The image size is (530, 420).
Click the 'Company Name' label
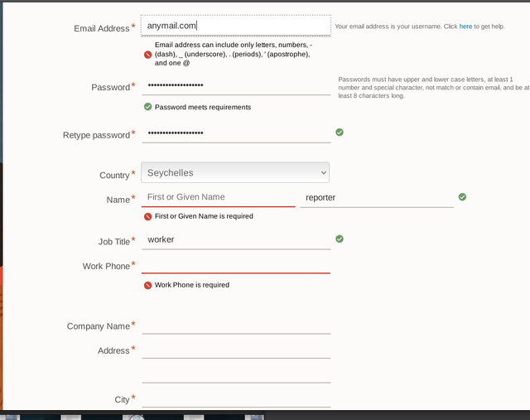(99, 326)
